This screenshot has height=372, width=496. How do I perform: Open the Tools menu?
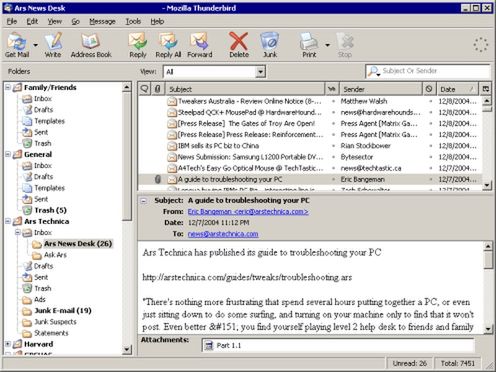coord(133,22)
